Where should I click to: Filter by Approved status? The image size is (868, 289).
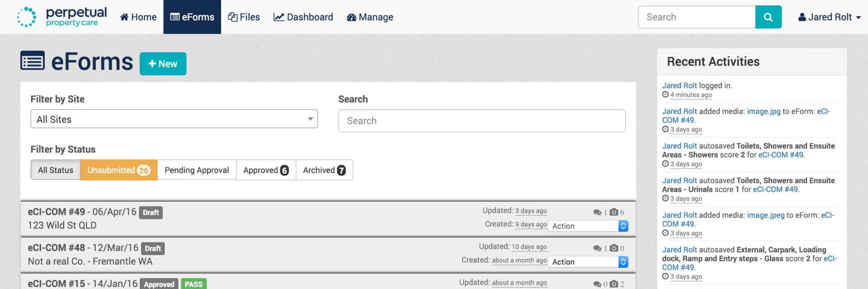[266, 170]
